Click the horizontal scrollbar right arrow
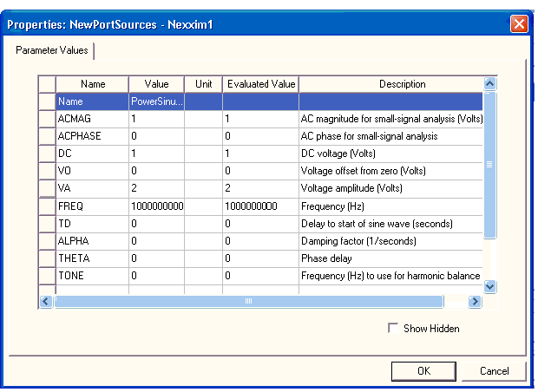 475,302
